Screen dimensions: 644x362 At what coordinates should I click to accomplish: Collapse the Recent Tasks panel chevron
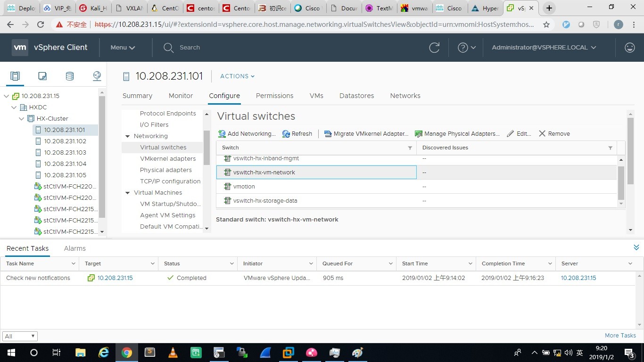coord(636,247)
